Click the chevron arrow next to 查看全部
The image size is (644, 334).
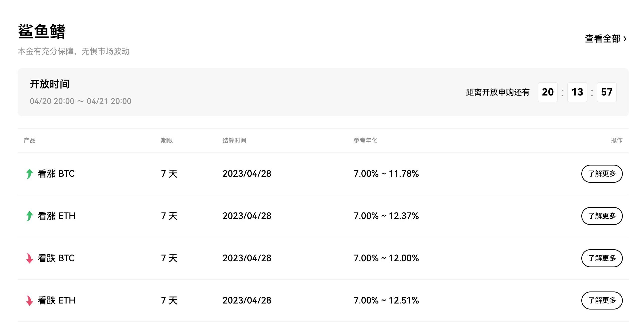pyautogui.click(x=625, y=39)
